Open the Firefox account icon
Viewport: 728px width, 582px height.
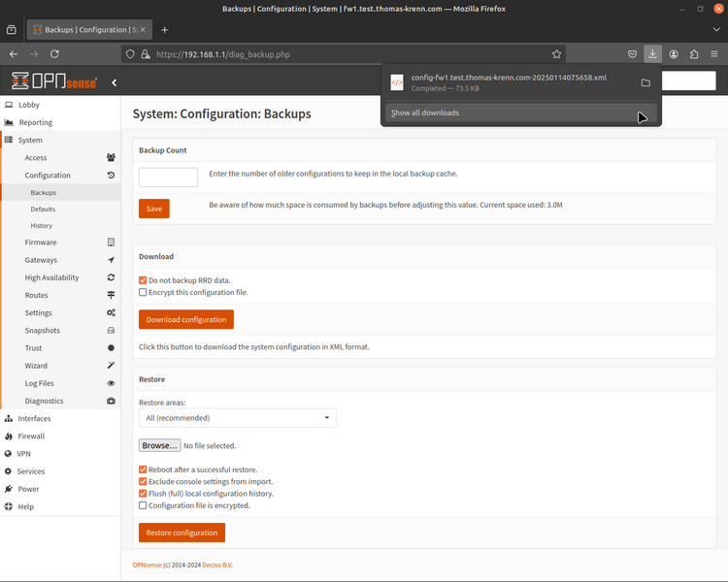click(x=674, y=54)
